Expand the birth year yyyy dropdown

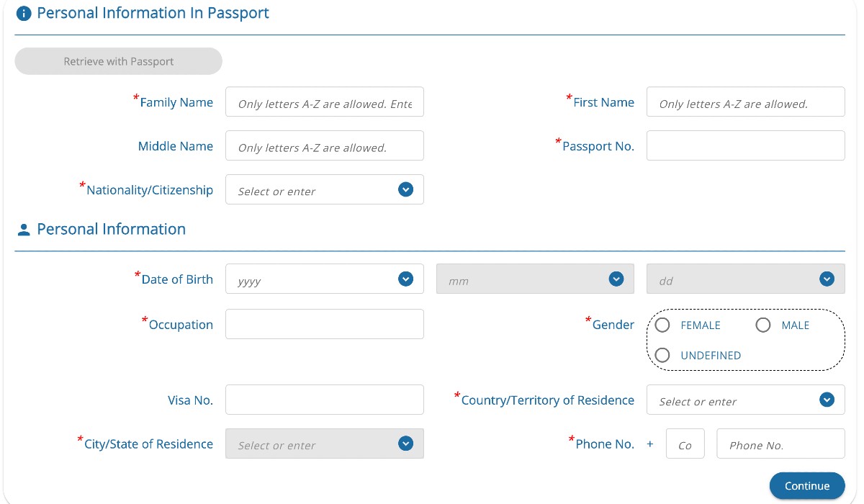pyautogui.click(x=405, y=279)
